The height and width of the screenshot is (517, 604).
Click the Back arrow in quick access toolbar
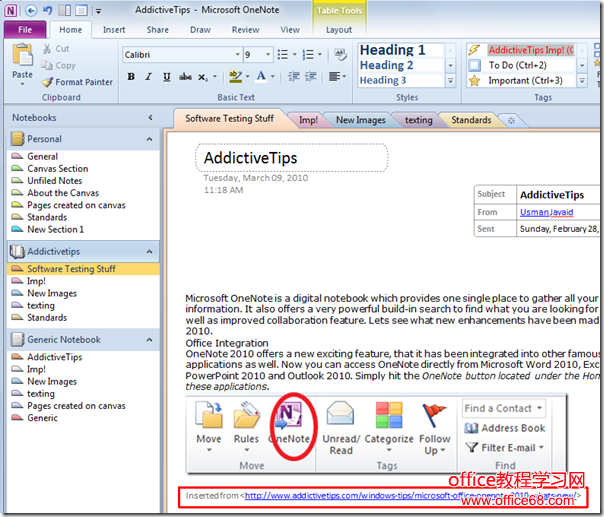[x=31, y=10]
